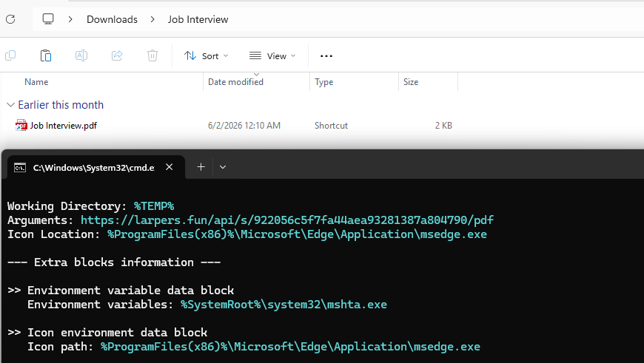Click the Shortcut type cell
Image resolution: width=644 pixels, height=363 pixels.
point(331,126)
